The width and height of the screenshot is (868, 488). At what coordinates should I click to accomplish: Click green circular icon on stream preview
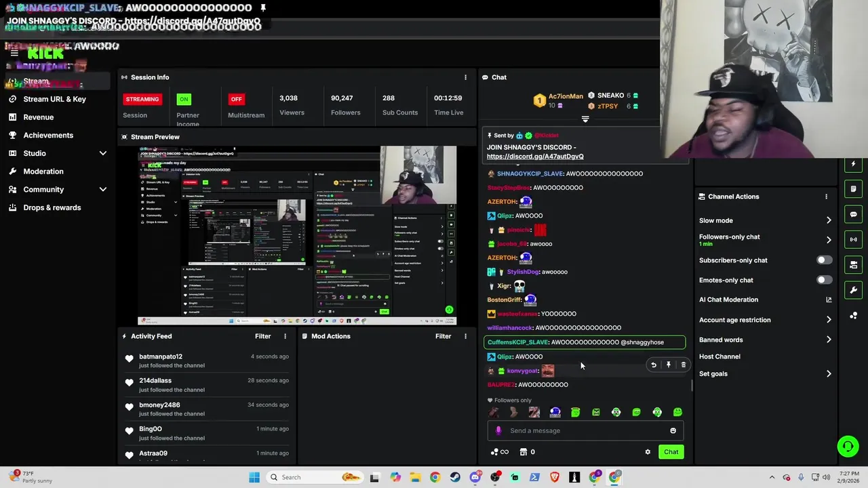449,310
